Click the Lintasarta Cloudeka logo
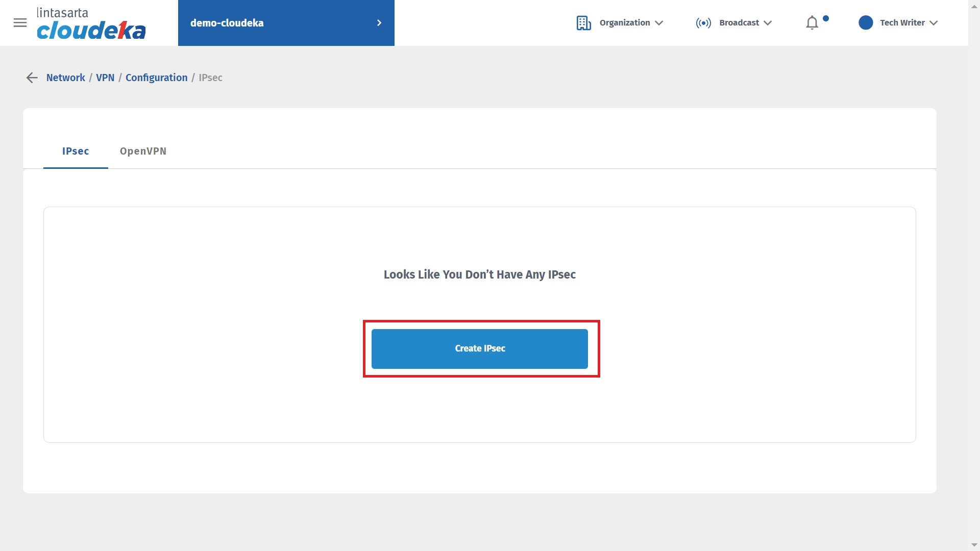The height and width of the screenshot is (551, 980). [91, 23]
